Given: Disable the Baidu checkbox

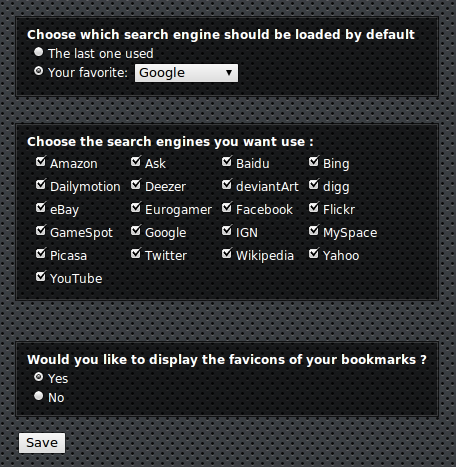Looking at the screenshot, I should point(227,162).
